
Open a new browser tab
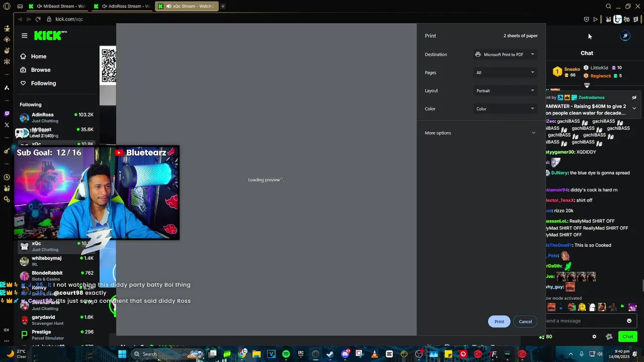coord(223,6)
